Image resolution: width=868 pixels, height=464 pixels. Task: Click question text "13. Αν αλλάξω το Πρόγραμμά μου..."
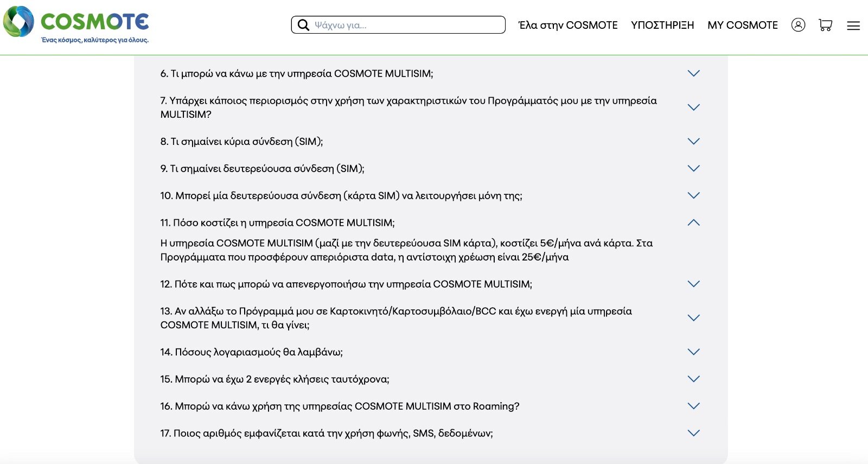click(x=396, y=318)
